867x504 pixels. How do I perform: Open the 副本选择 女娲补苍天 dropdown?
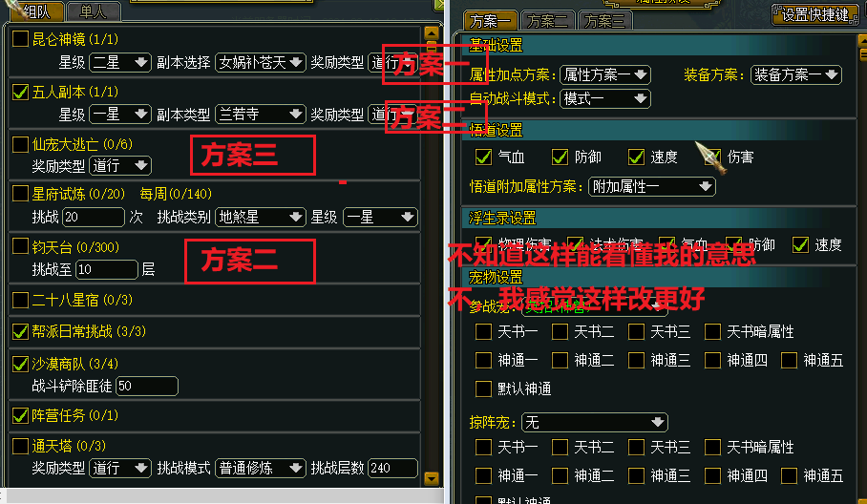[x=261, y=62]
